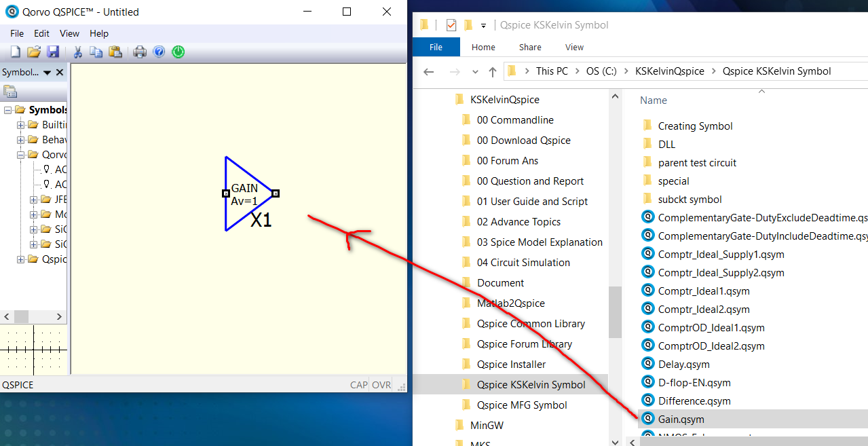Navigate to KSKelvinQspice via the breadcrumb link

pyautogui.click(x=668, y=71)
